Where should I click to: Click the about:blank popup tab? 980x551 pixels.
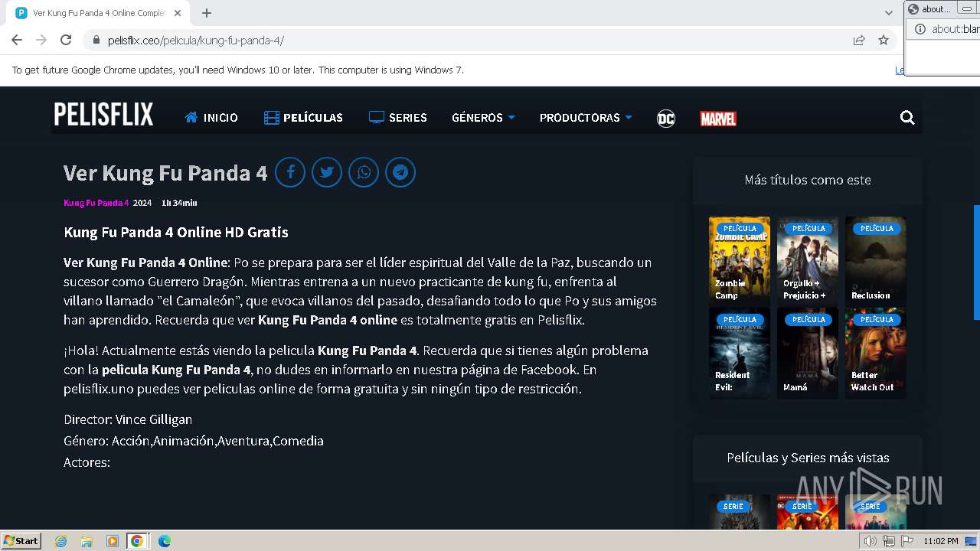point(930,9)
